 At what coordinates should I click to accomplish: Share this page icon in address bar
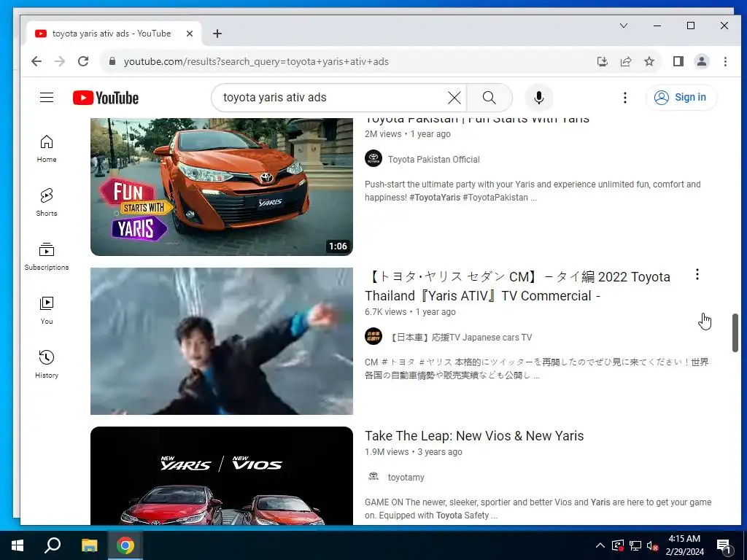pyautogui.click(x=625, y=61)
